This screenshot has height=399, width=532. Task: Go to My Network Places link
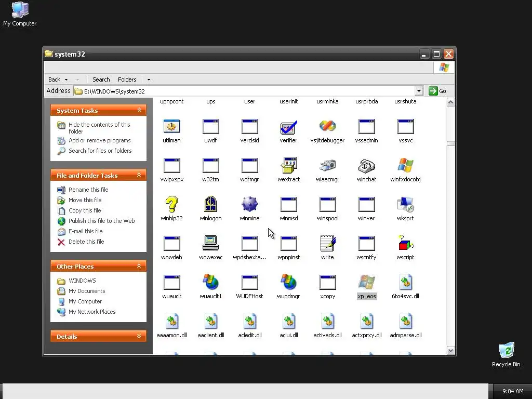point(92,312)
